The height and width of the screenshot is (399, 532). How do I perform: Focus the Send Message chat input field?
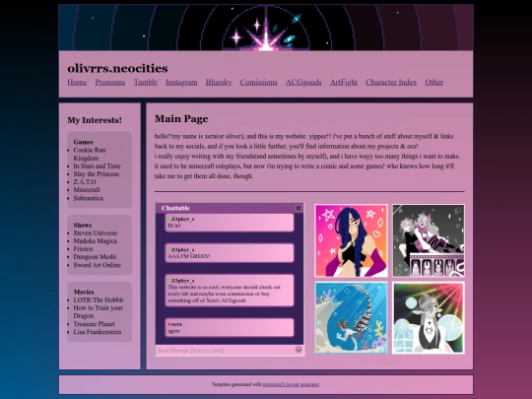[226, 350]
